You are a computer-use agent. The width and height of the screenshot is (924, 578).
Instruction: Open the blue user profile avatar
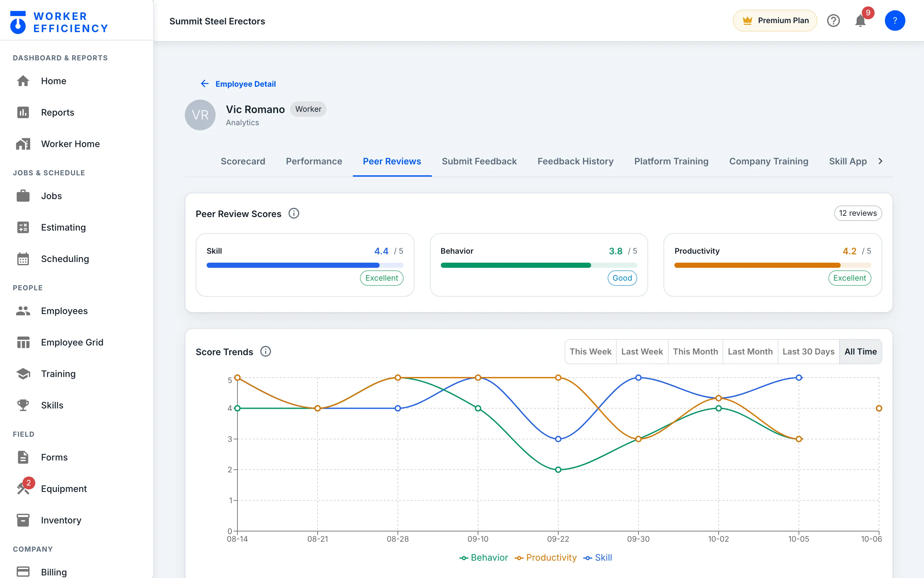pos(894,21)
